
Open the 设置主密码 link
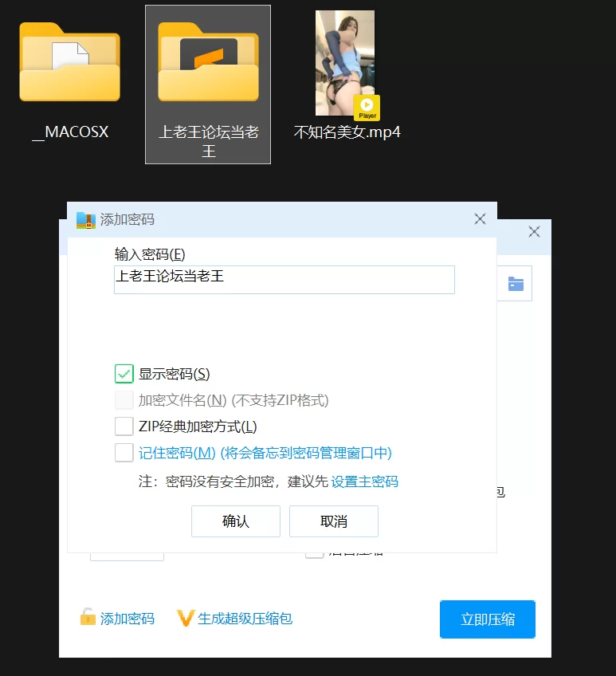(x=364, y=481)
